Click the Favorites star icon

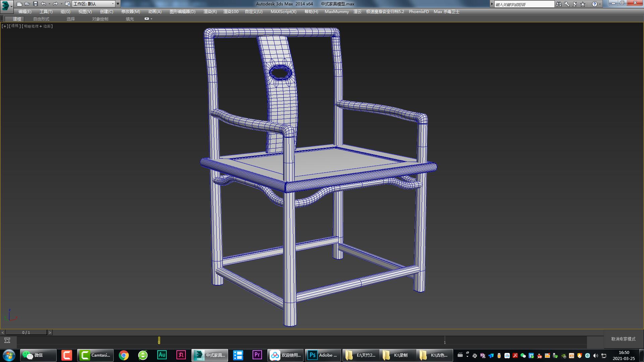coord(583,4)
